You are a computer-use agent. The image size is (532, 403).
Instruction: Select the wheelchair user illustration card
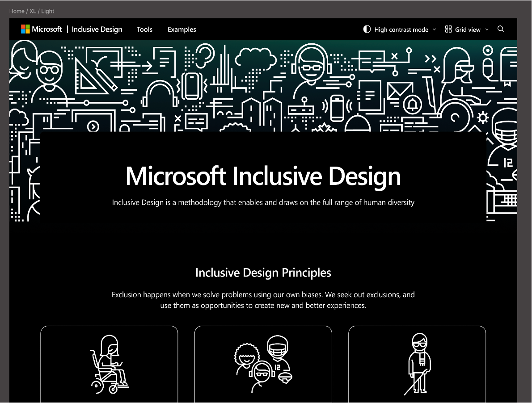(x=109, y=365)
